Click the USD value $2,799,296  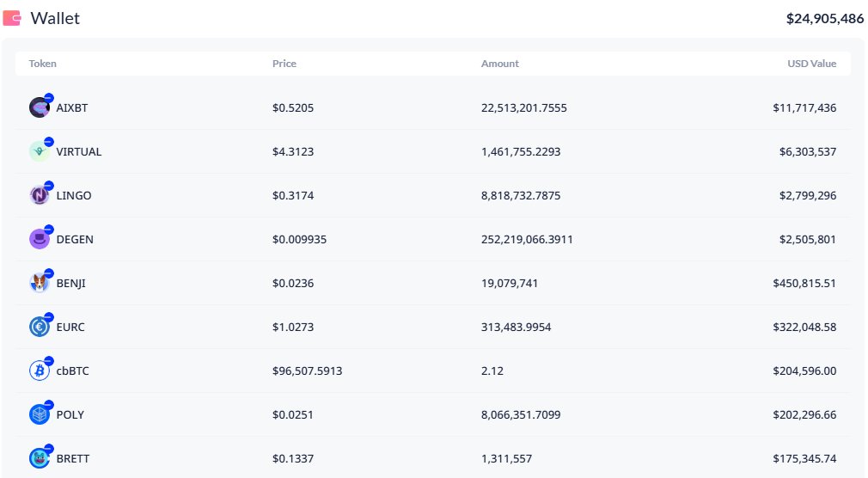pyautogui.click(x=808, y=195)
